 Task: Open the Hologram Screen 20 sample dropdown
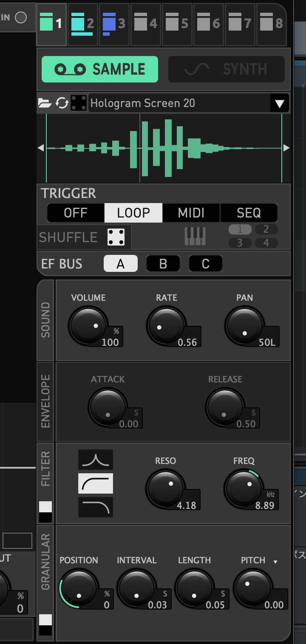pyautogui.click(x=279, y=103)
